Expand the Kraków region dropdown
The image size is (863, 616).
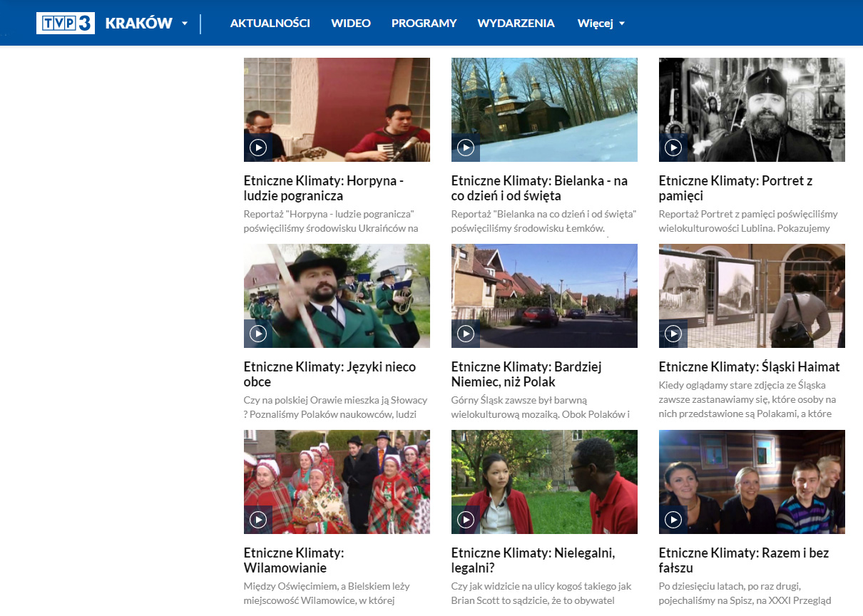(185, 24)
